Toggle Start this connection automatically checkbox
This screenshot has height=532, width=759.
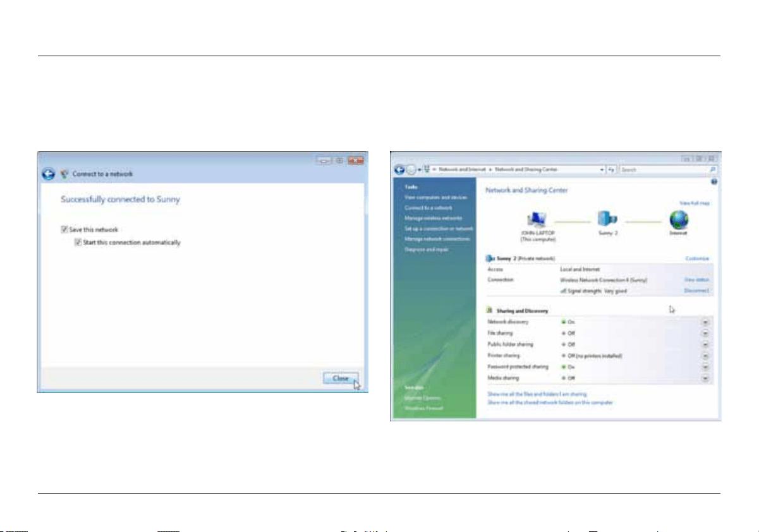pos(78,242)
